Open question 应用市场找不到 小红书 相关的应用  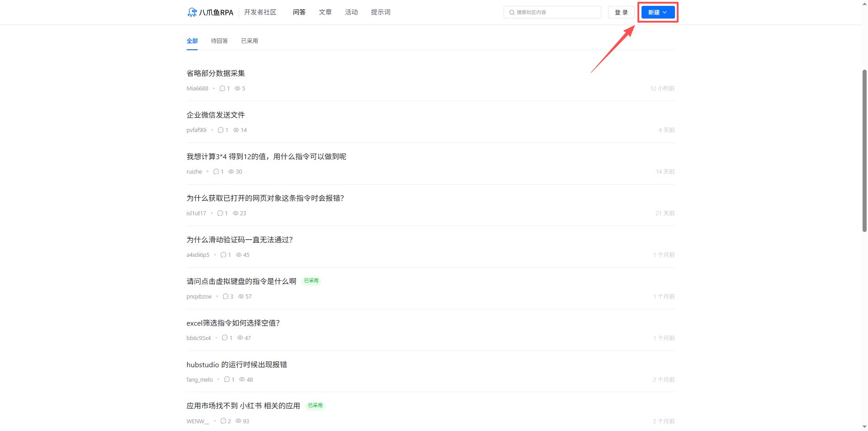[243, 406]
